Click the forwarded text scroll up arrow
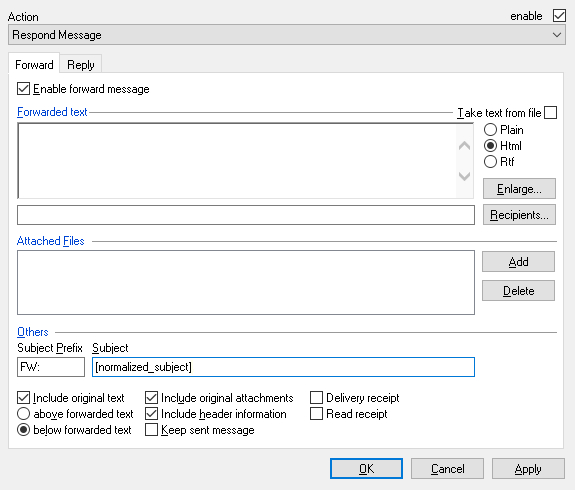The height and width of the screenshot is (490, 575). click(x=465, y=146)
